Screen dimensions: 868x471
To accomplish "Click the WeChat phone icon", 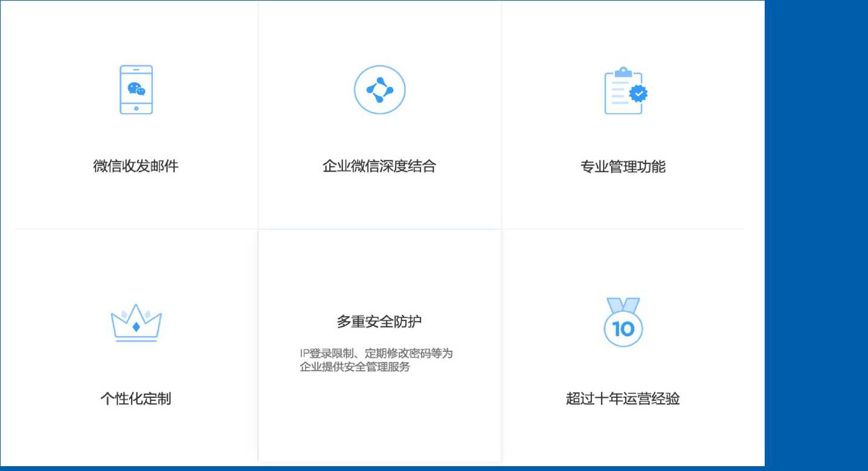I will (136, 90).
